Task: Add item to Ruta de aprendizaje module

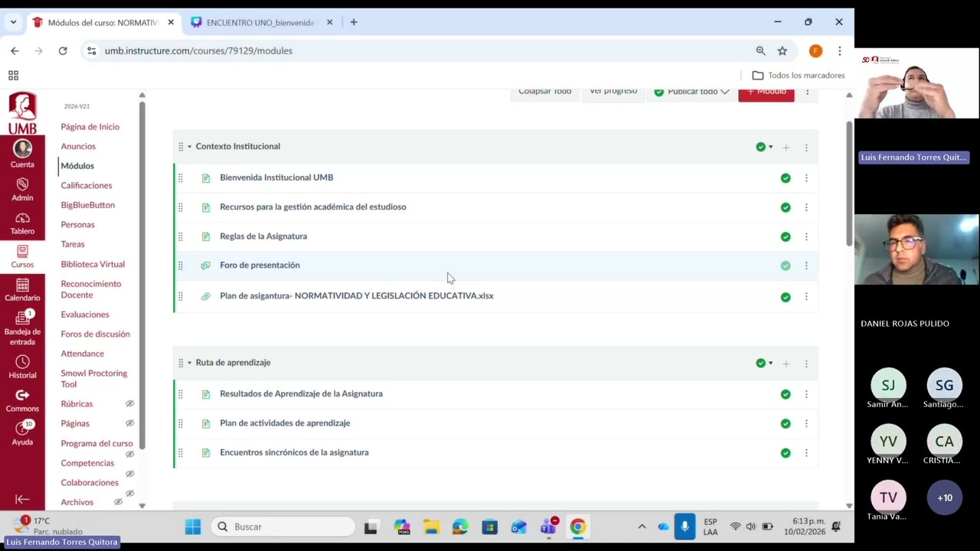Action: point(786,364)
